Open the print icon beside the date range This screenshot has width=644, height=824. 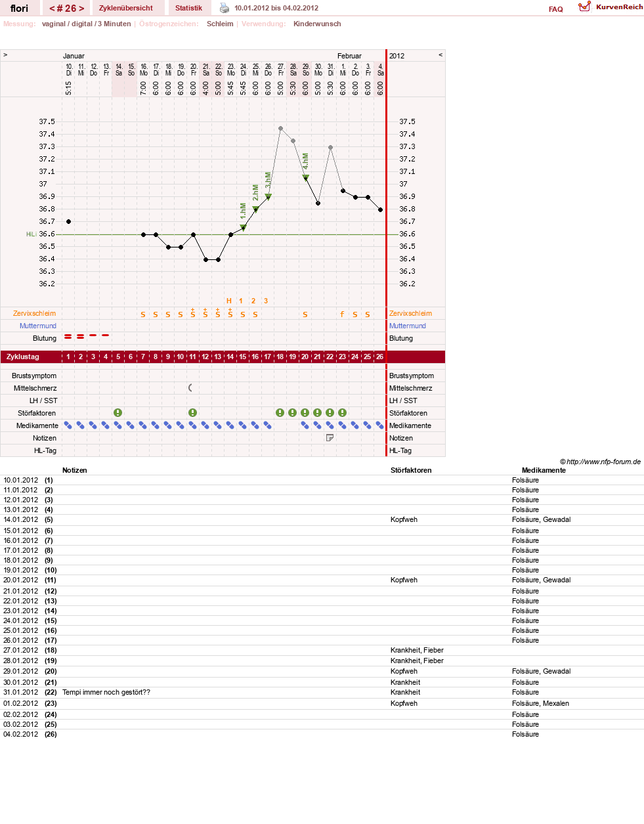click(x=225, y=8)
